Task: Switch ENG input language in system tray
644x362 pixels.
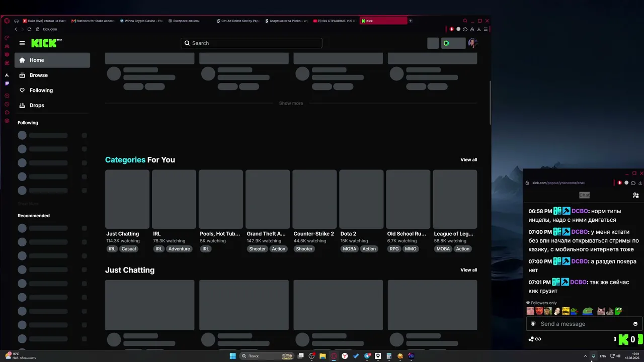Action: coord(603,356)
